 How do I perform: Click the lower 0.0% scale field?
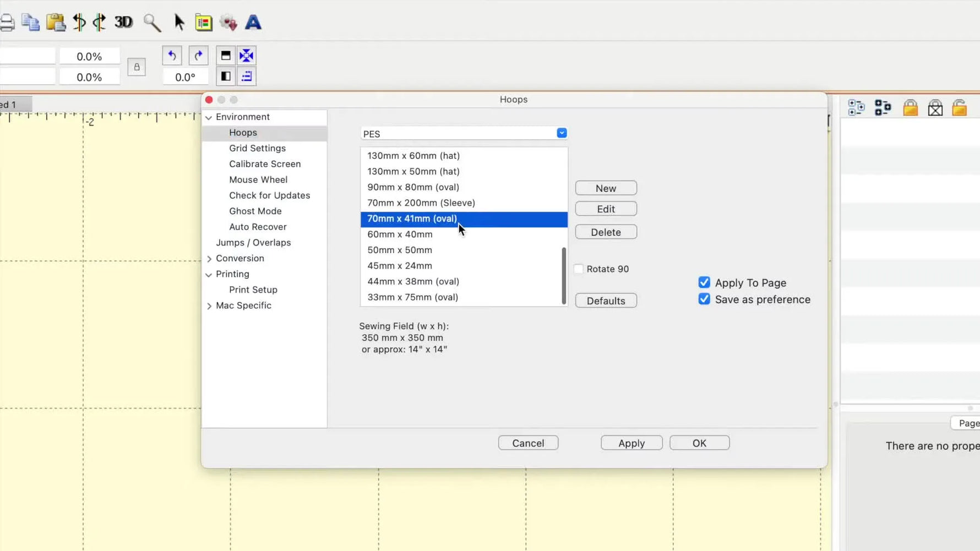click(x=89, y=77)
